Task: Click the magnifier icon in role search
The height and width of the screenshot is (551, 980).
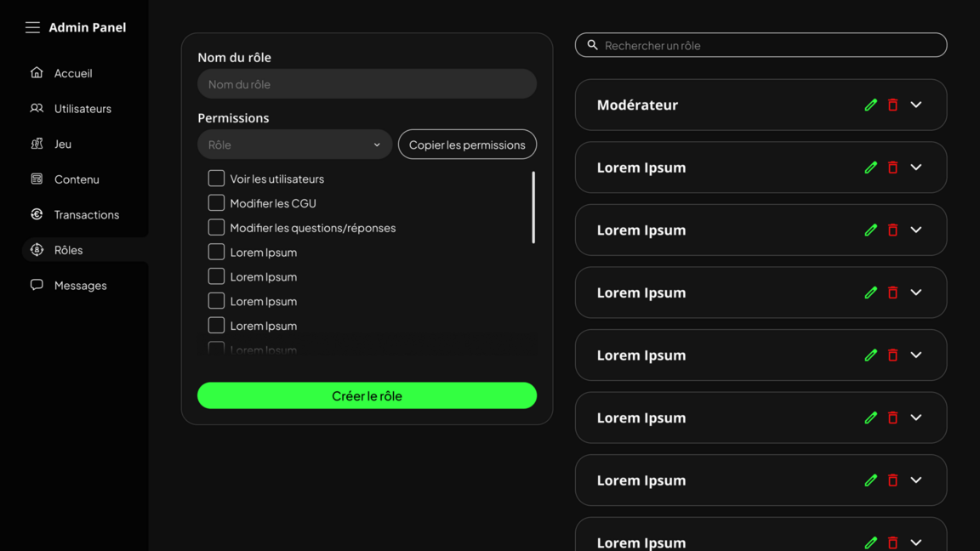Action: pos(592,45)
